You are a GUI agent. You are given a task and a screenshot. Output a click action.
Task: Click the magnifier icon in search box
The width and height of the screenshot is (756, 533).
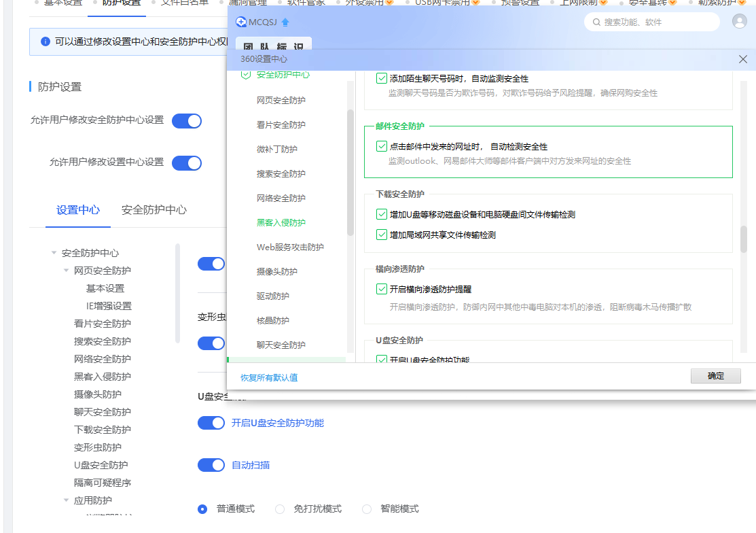coord(596,22)
